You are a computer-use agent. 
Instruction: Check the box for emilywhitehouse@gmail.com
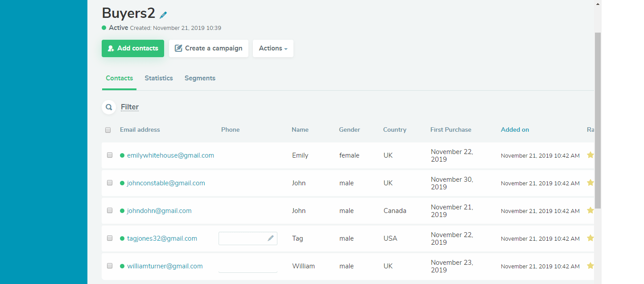pos(110,155)
